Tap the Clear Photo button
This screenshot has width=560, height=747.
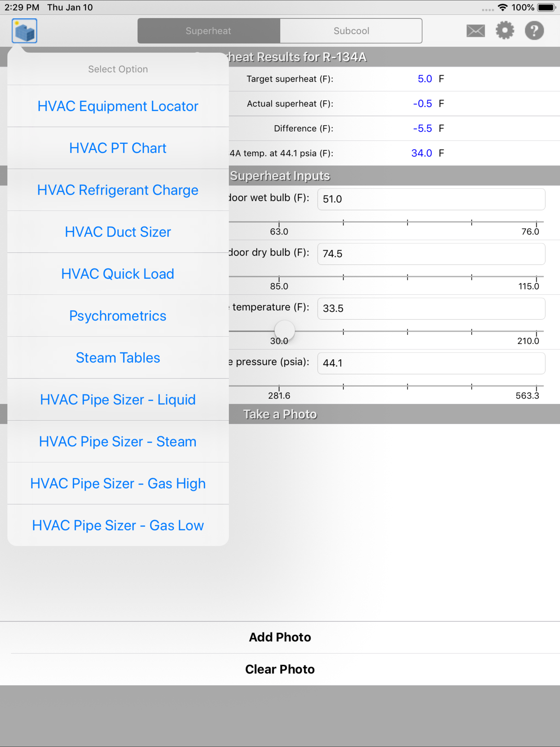[x=280, y=669]
